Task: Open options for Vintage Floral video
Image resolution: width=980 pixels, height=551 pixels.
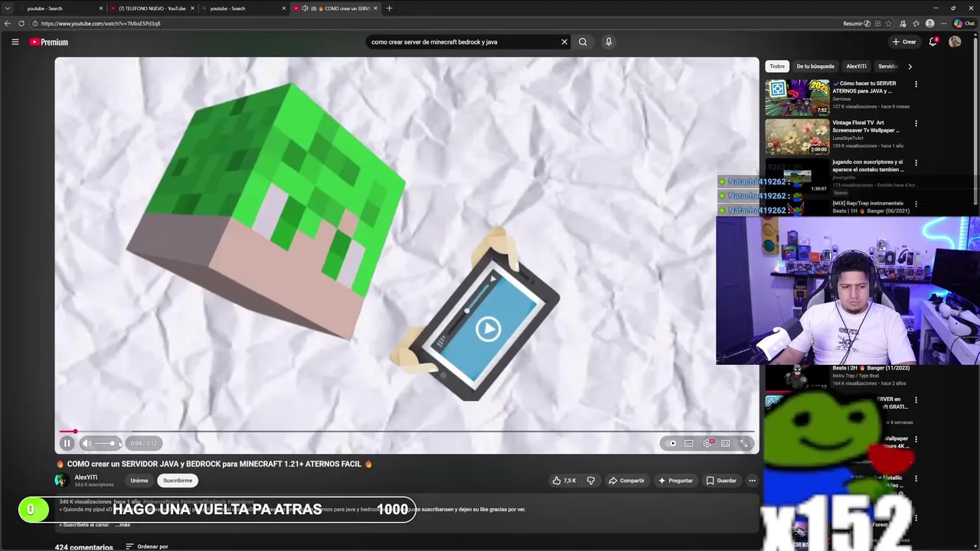Action: click(916, 123)
